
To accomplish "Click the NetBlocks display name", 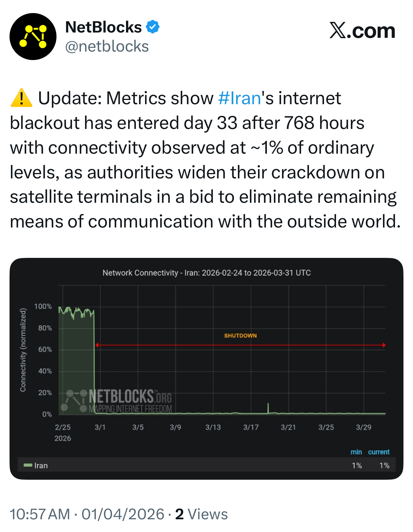I will point(102,27).
